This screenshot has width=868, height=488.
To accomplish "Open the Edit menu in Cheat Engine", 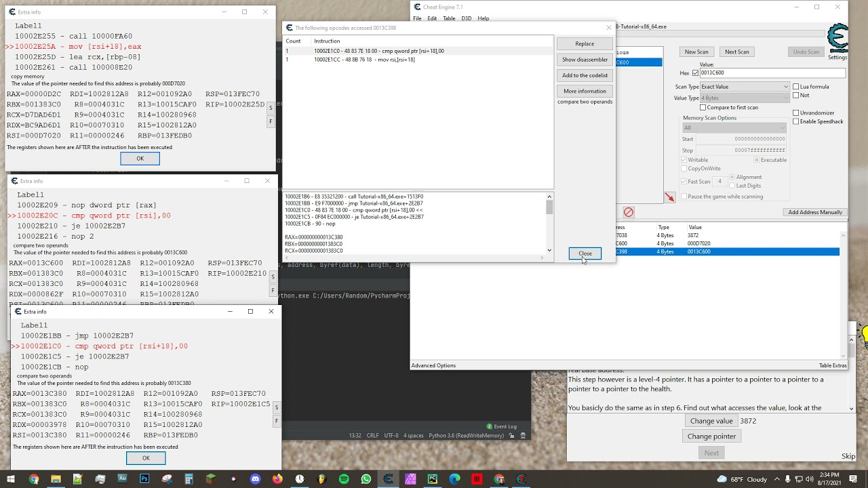I will (x=432, y=18).
